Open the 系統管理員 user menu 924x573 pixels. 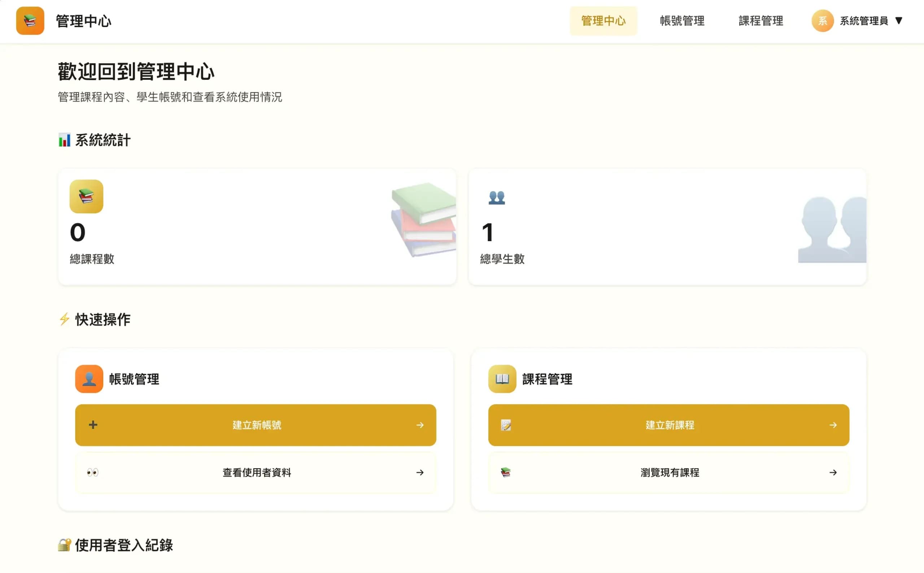tap(864, 21)
